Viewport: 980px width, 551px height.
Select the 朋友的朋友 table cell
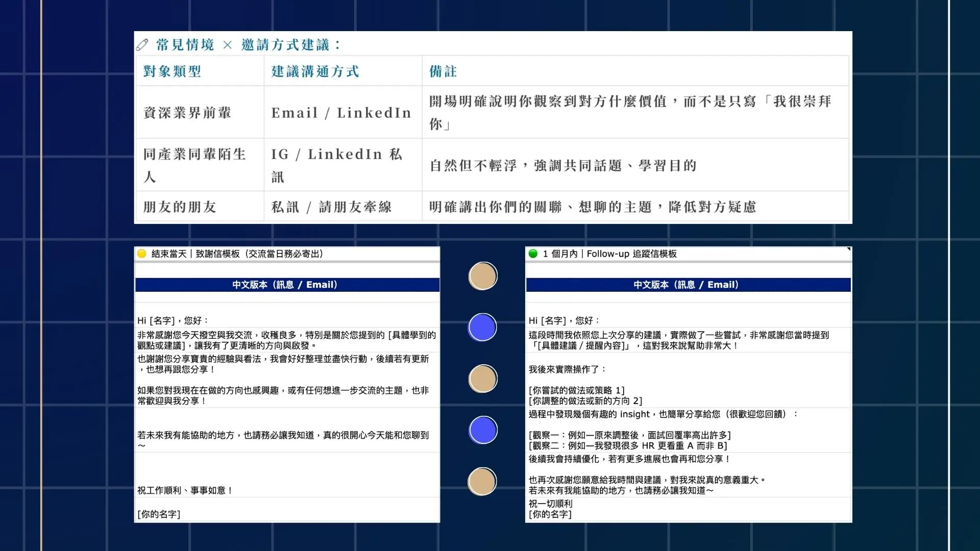[180, 207]
